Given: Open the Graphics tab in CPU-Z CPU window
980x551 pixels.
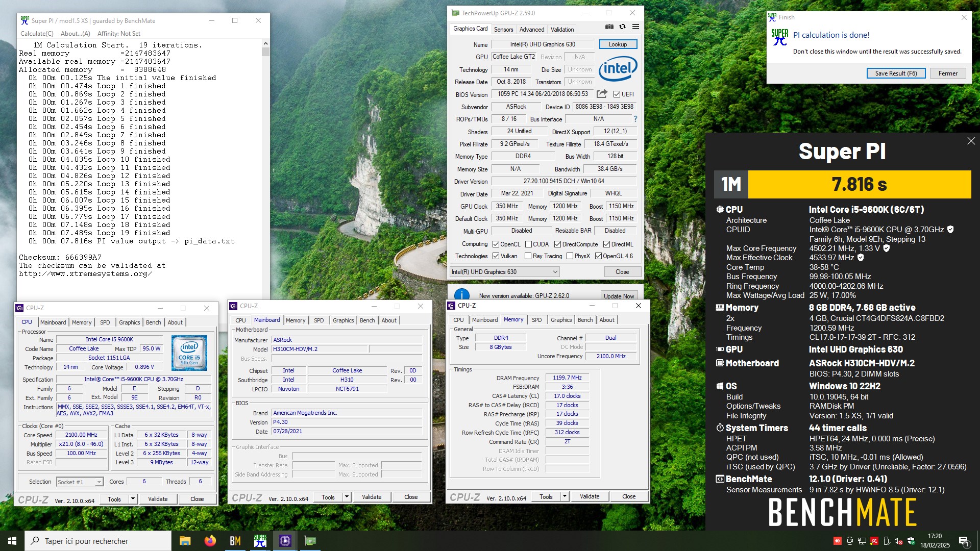Looking at the screenshot, I should click(129, 322).
